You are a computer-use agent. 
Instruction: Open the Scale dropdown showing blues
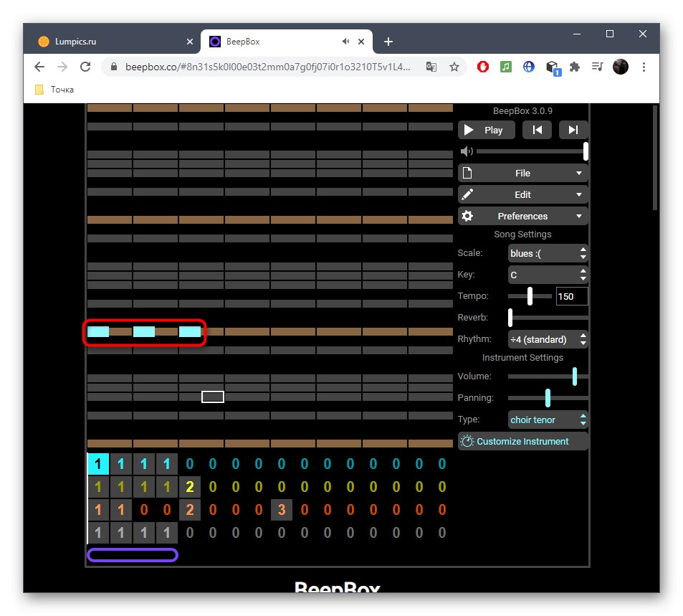click(548, 253)
